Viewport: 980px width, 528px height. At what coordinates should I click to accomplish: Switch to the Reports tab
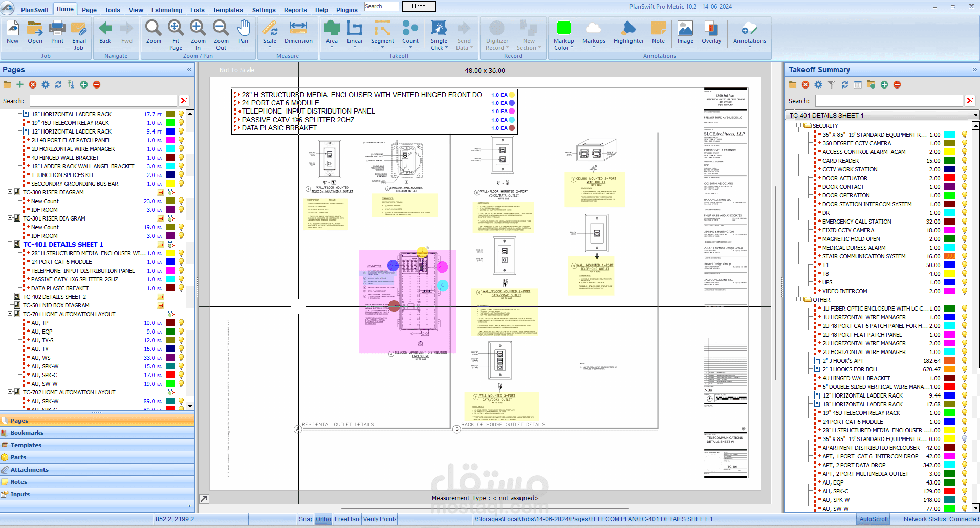295,10
